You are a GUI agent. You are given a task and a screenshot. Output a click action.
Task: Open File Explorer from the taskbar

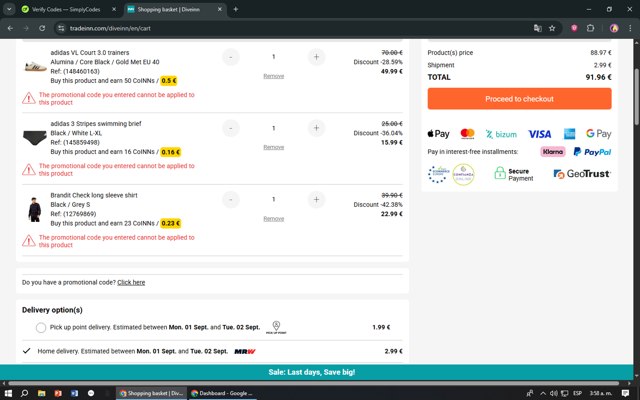pyautogui.click(x=41, y=393)
